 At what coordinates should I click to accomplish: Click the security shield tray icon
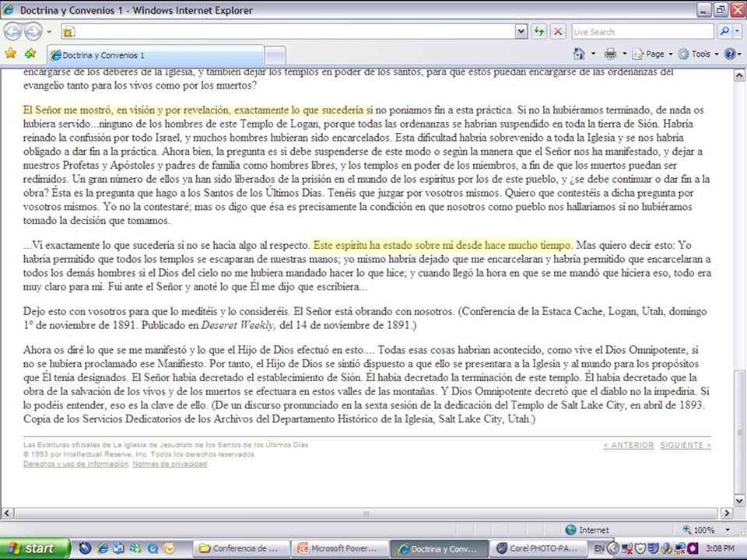tap(640, 548)
